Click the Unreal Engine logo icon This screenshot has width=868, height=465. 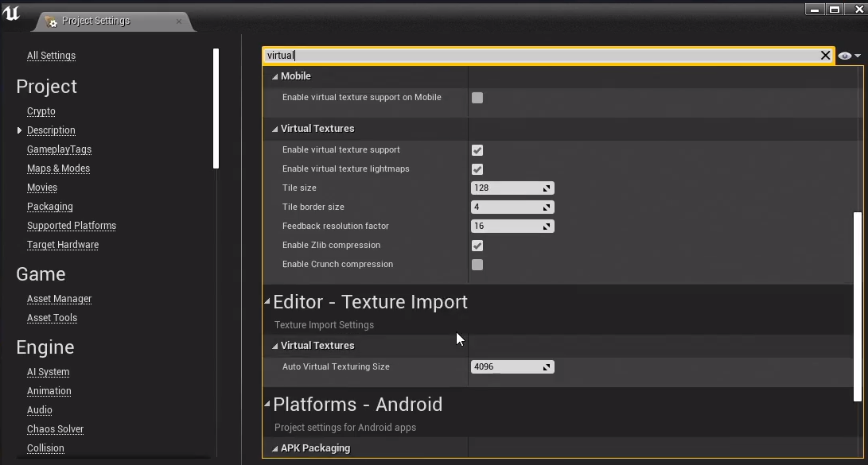point(13,13)
